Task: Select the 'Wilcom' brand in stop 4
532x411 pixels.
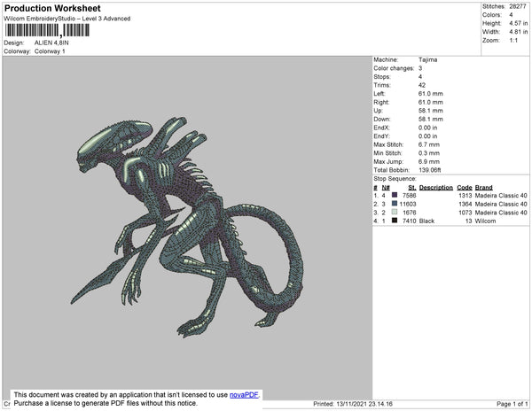Action: tap(485, 221)
